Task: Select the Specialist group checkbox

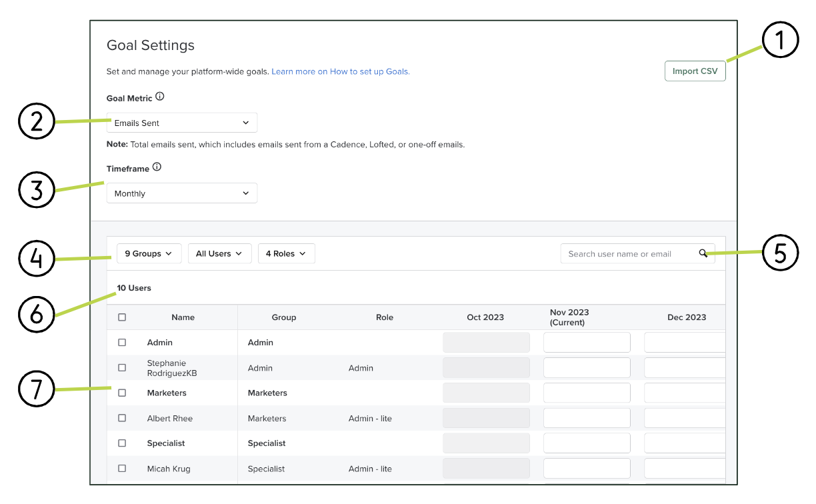Action: 122,443
